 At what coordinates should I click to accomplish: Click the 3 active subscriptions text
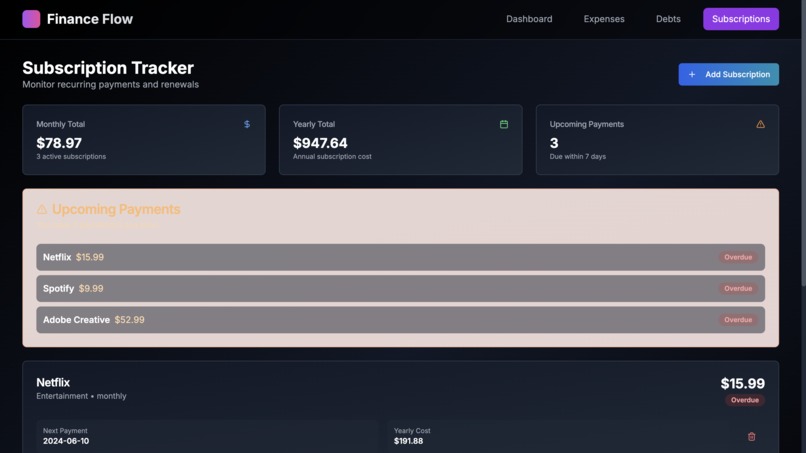71,156
